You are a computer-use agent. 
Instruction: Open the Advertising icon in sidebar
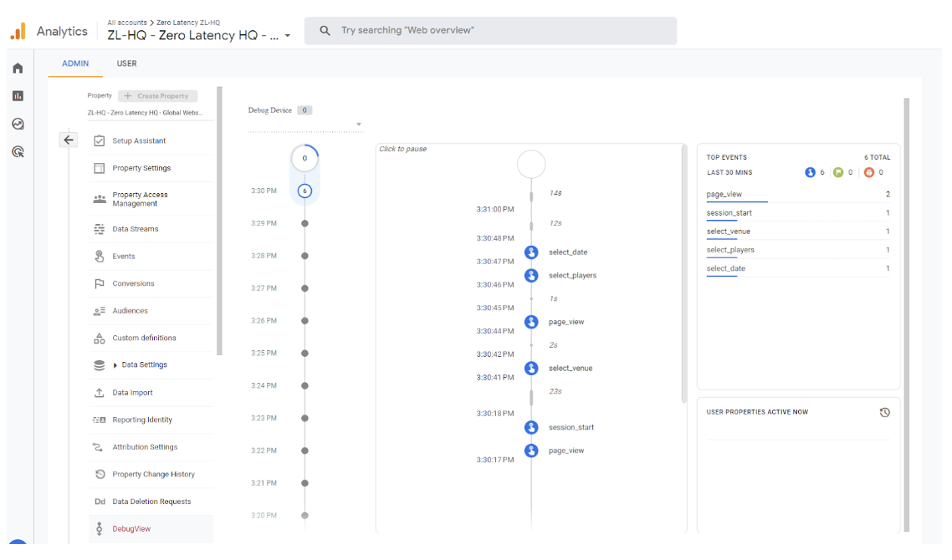[18, 151]
